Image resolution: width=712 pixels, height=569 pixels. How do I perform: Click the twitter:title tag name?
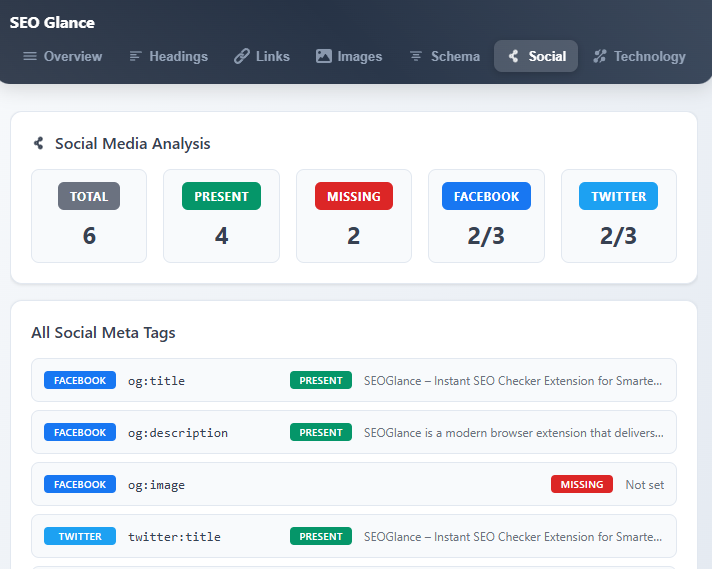pos(174,537)
